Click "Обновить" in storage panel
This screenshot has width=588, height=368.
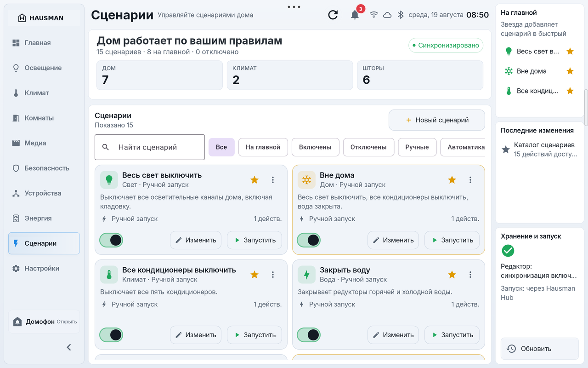click(540, 349)
